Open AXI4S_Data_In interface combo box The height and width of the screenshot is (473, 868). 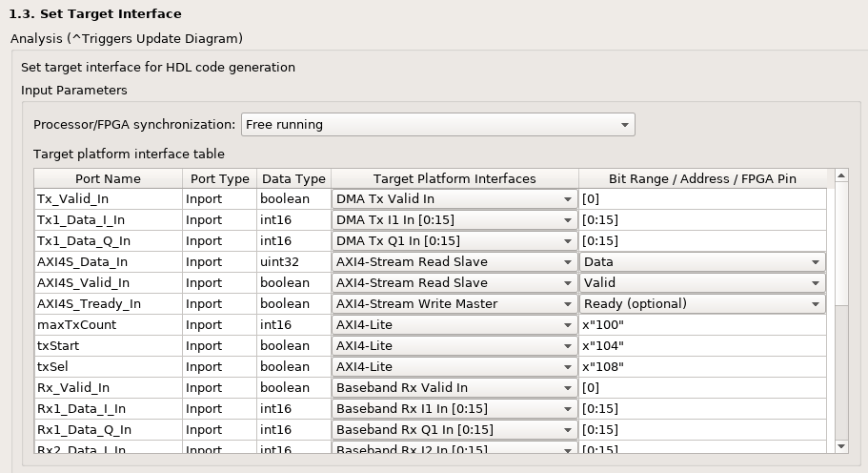click(454, 262)
